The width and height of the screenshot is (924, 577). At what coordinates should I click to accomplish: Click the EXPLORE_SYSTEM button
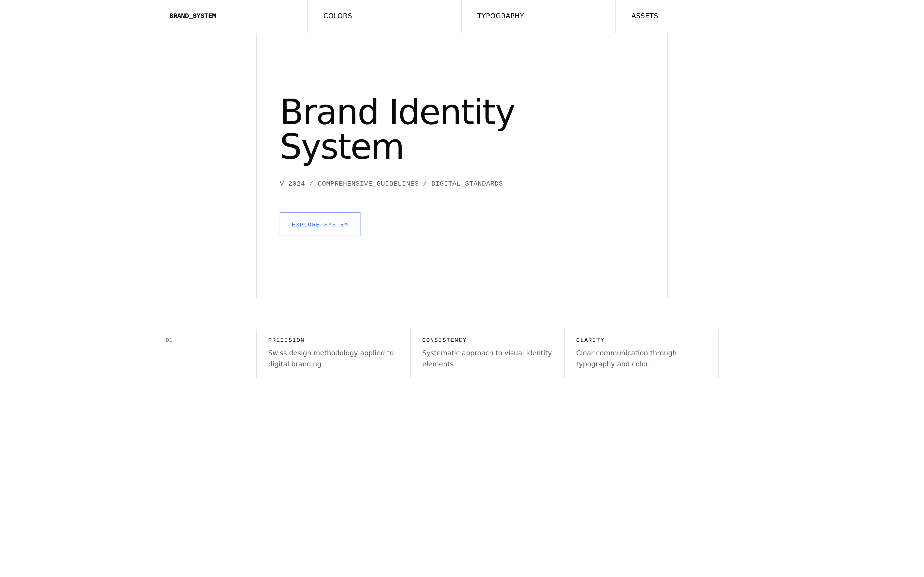click(x=320, y=224)
